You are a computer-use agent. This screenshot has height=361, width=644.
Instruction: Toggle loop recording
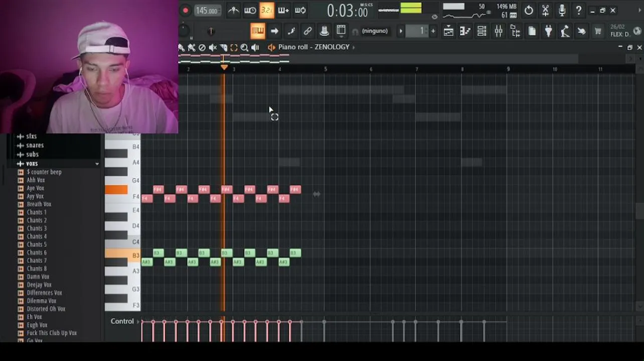pos(300,10)
